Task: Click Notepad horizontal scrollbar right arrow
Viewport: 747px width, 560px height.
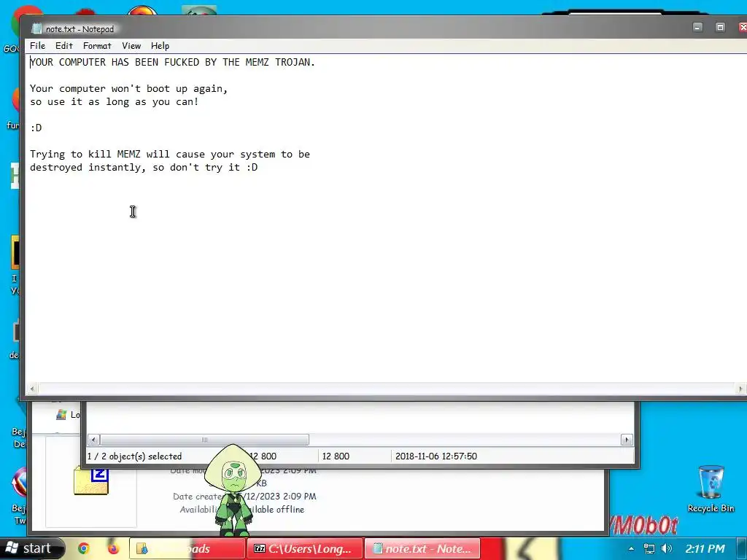Action: point(741,389)
